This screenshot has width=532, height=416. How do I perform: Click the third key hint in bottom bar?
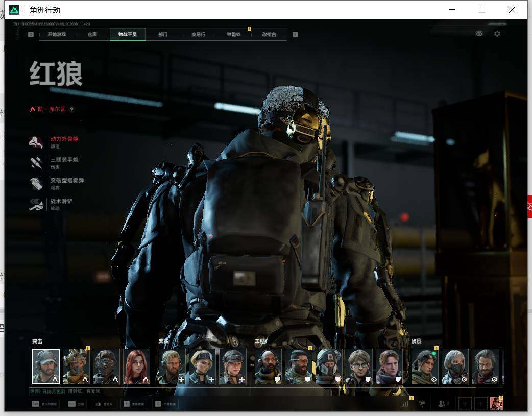[104, 404]
